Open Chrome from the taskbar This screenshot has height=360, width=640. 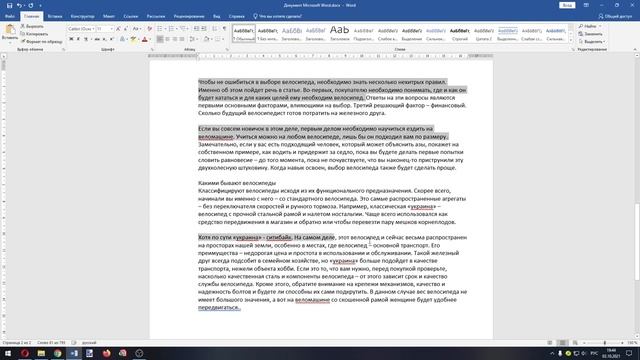[x=58, y=353]
